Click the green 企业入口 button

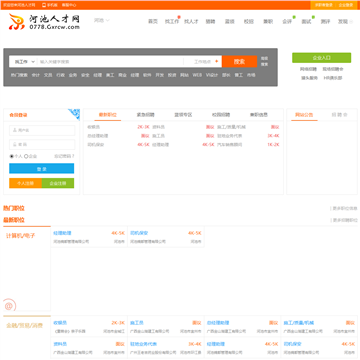point(322,58)
